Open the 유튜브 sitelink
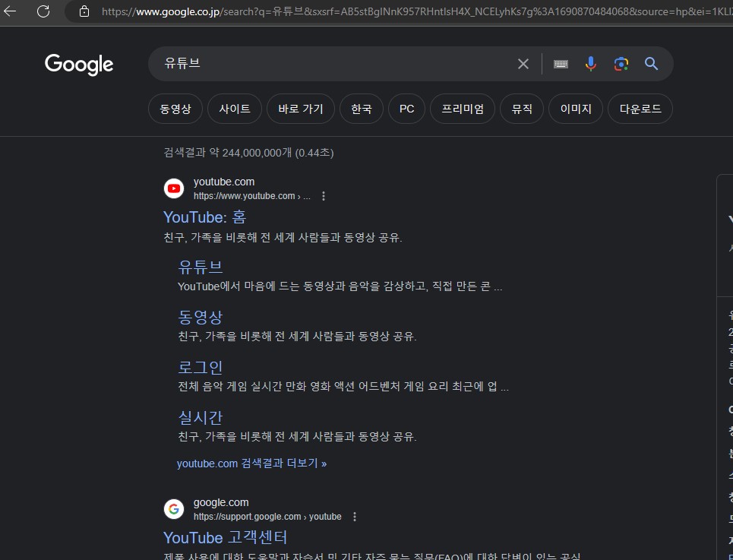Screen dimensions: 733x560 200,267
